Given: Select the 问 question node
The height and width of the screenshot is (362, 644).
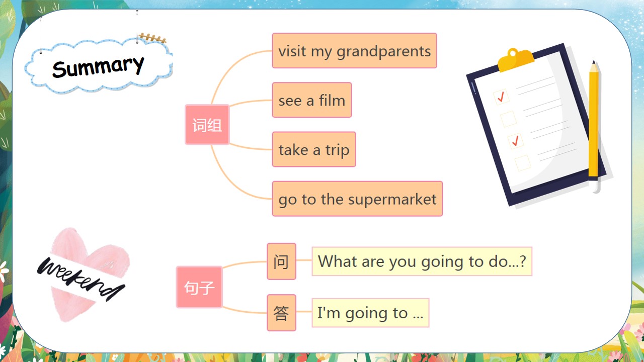Looking at the screenshot, I should (x=281, y=261).
